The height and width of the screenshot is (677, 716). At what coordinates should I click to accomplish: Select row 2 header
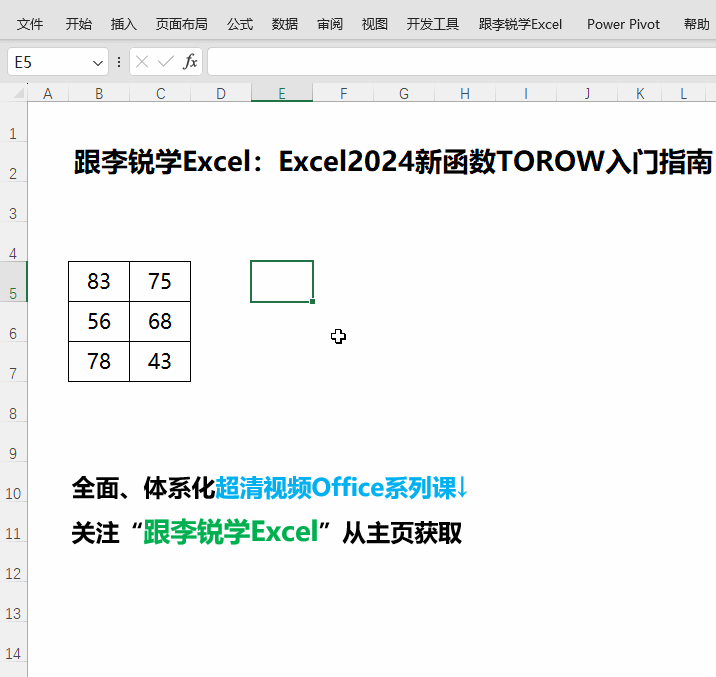point(13,162)
